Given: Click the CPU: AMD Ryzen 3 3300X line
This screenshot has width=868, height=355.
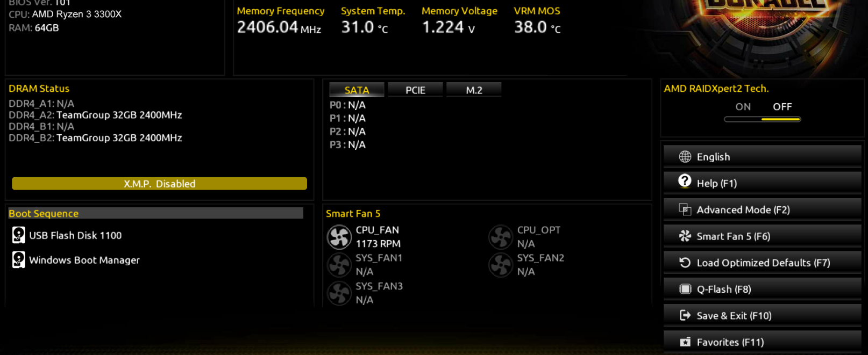Looking at the screenshot, I should click(65, 14).
